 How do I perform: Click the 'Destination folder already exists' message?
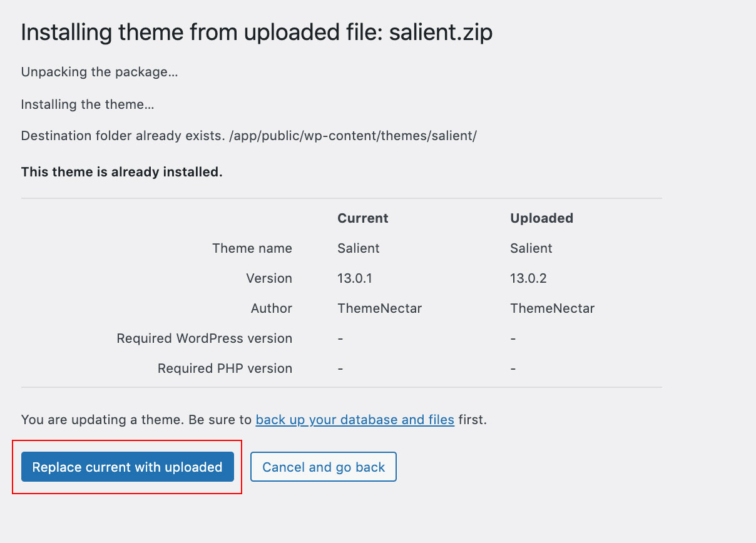(249, 136)
